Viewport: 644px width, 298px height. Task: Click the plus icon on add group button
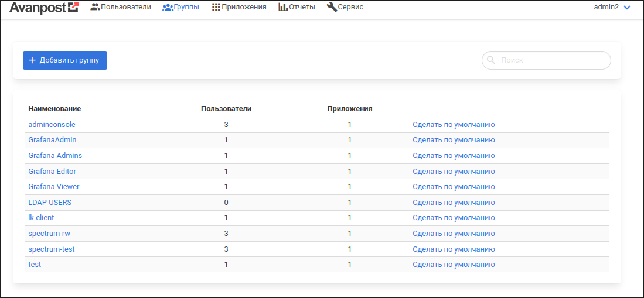[x=32, y=60]
